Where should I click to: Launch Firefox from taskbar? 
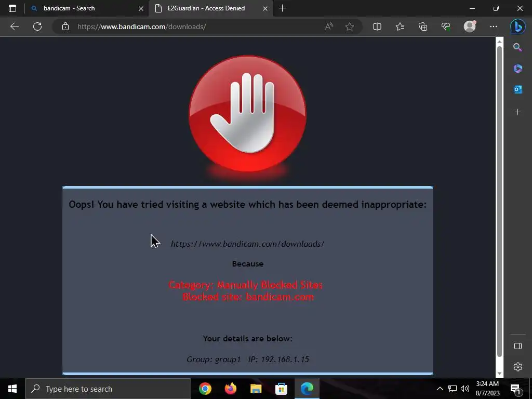click(x=230, y=389)
